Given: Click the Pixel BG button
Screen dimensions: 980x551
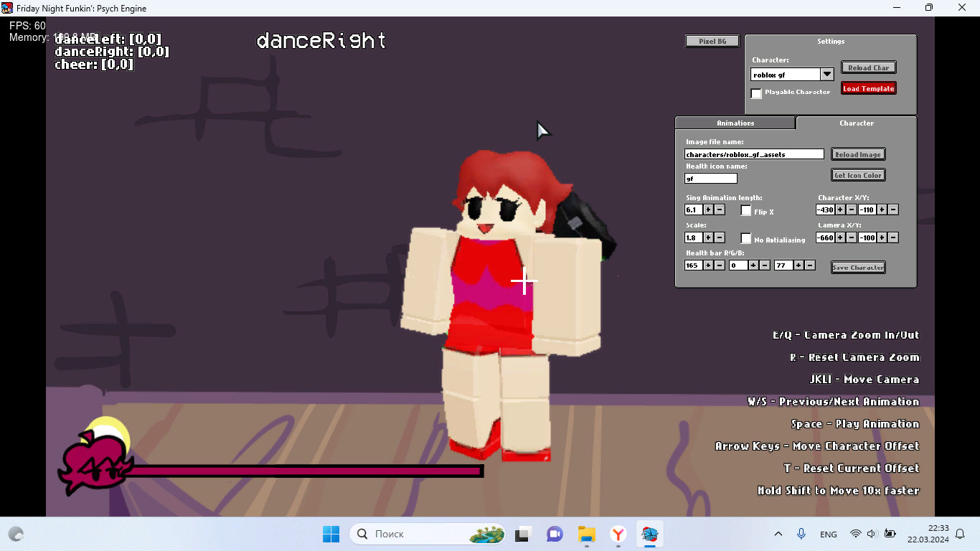Looking at the screenshot, I should tap(712, 41).
